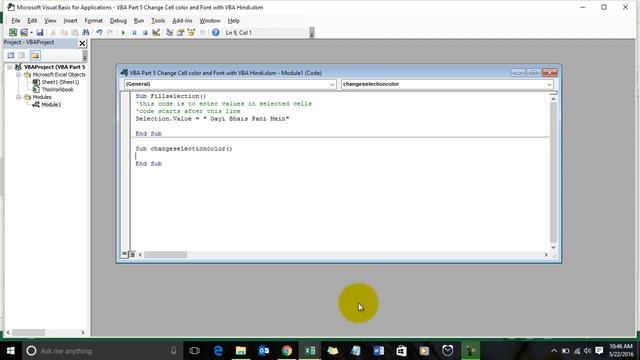Click the Cortana 'Ask me anything' search box
Screen dimensions: 640x360
(102, 351)
